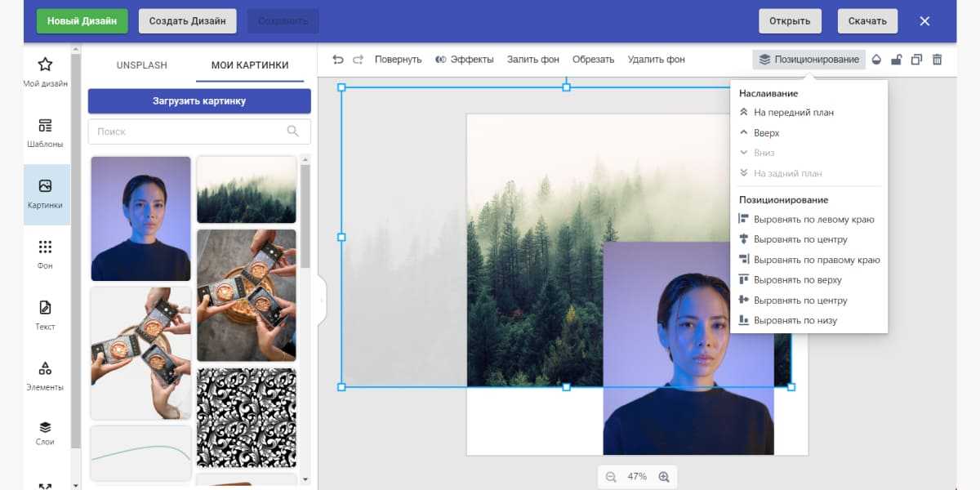Viewport: 980px width, 490px height.
Task: Choose Выровнять по левому краю
Action: pyautogui.click(x=808, y=220)
